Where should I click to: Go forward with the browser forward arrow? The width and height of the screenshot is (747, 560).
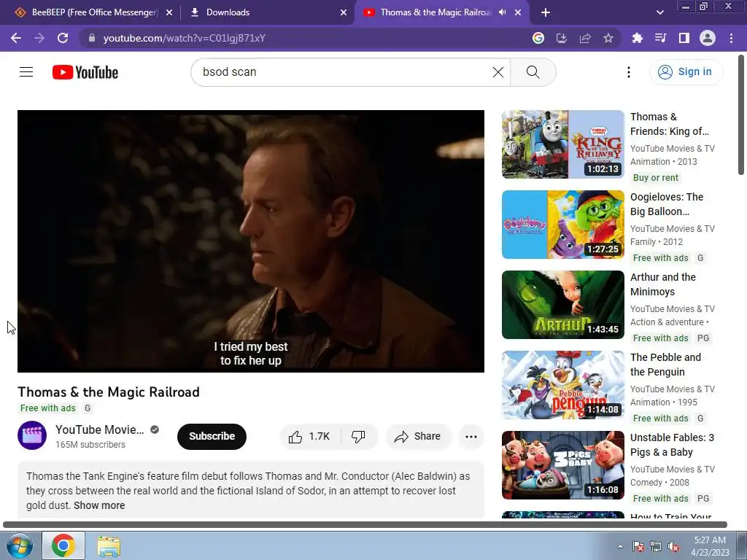click(39, 38)
